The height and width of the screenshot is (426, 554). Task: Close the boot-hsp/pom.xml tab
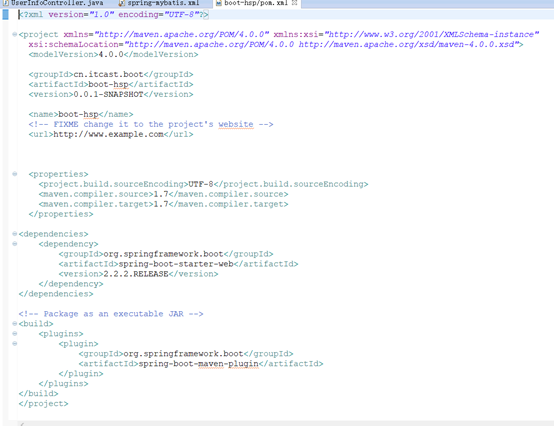click(294, 3)
